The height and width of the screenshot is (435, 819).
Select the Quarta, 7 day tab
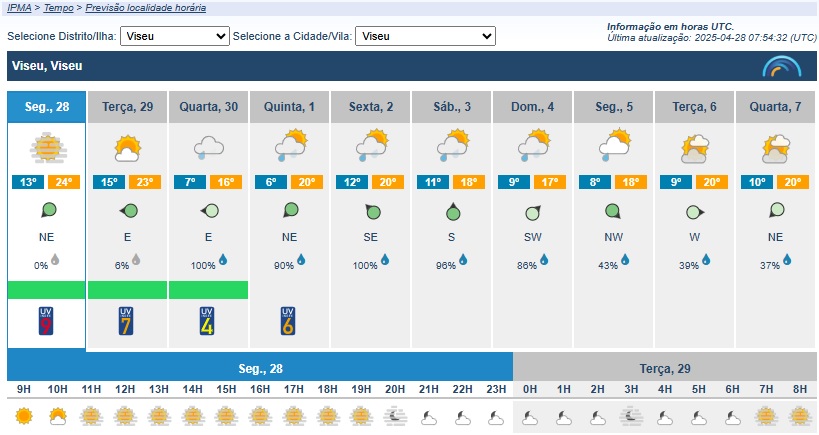(775, 107)
